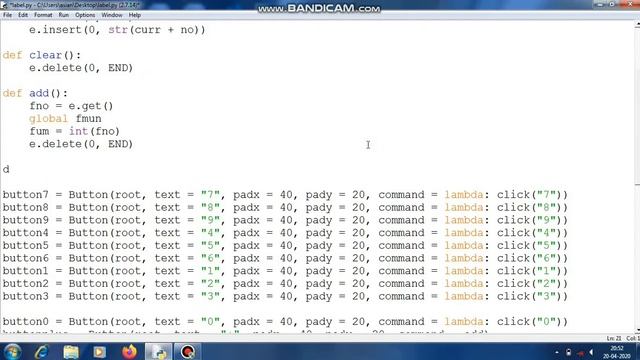Viewport: 640px width, 360px height.
Task: Open the Help menu
Action: pos(135,15)
